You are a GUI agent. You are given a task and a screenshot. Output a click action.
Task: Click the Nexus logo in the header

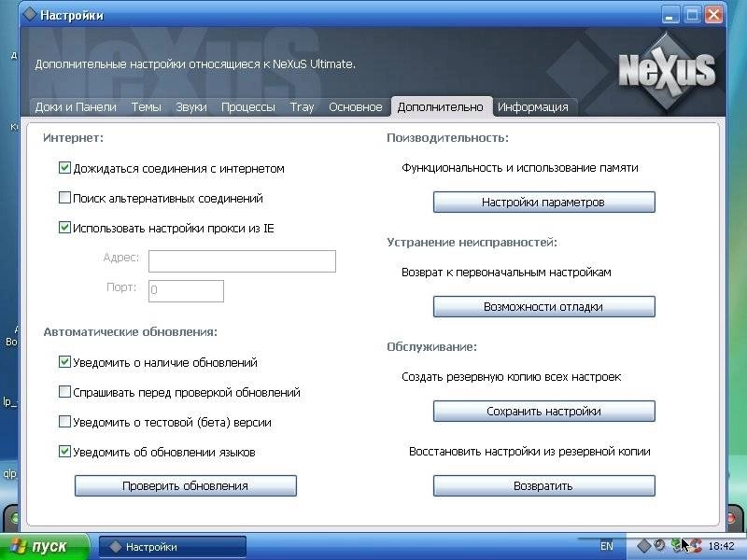(x=667, y=72)
